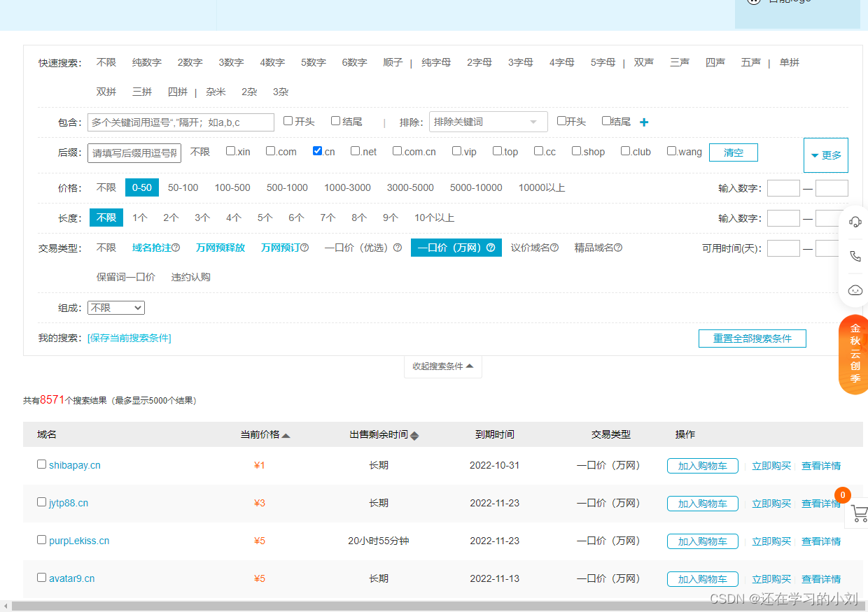Select the shibapay.cn row checkbox
The image size is (868, 612).
42,464
